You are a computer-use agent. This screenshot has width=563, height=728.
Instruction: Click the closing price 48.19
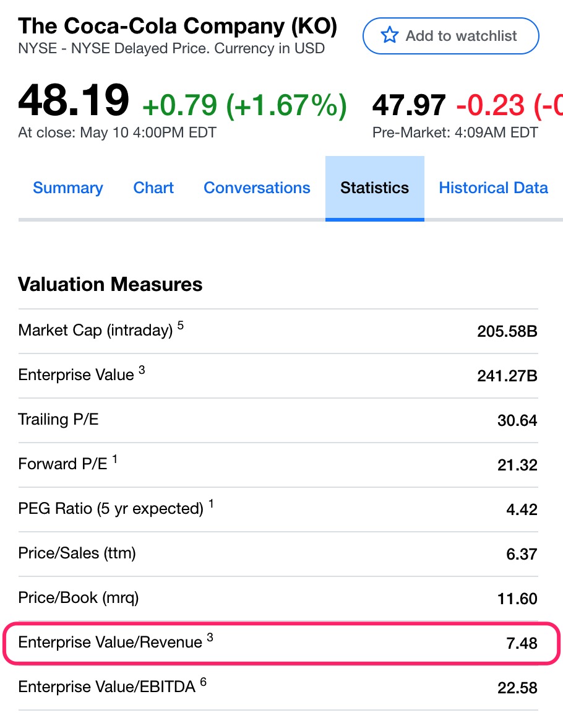coord(74,100)
